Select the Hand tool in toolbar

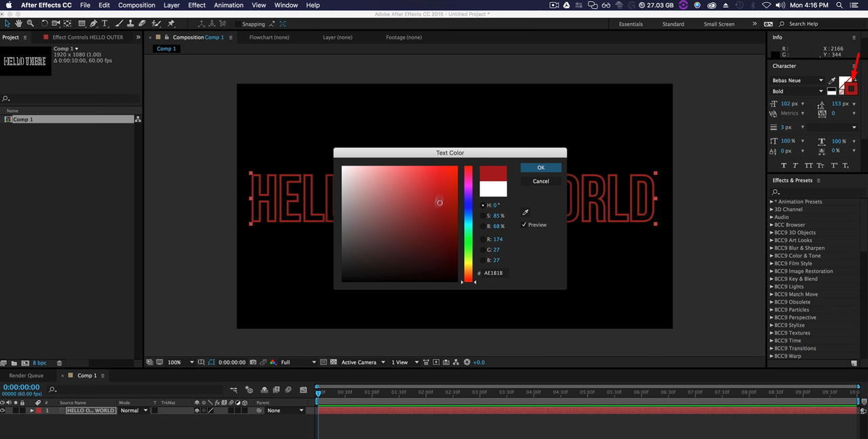point(18,24)
